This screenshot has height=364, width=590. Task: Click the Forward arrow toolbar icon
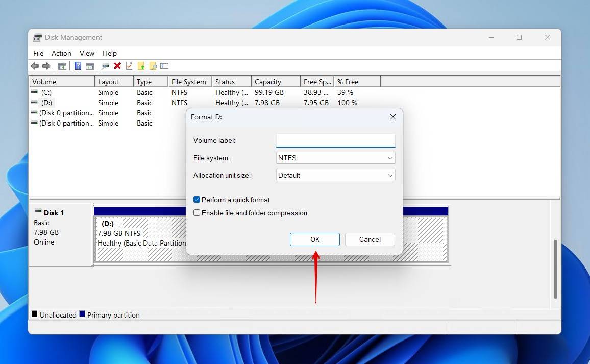[x=46, y=66]
